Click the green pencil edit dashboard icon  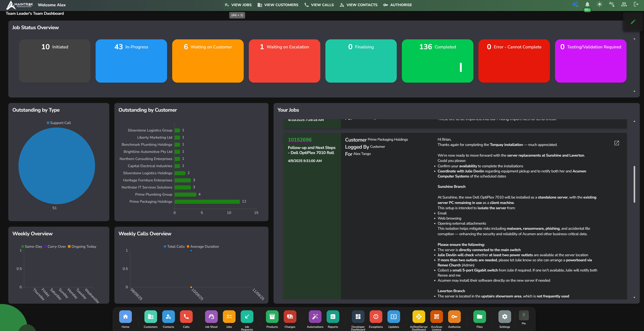click(633, 22)
